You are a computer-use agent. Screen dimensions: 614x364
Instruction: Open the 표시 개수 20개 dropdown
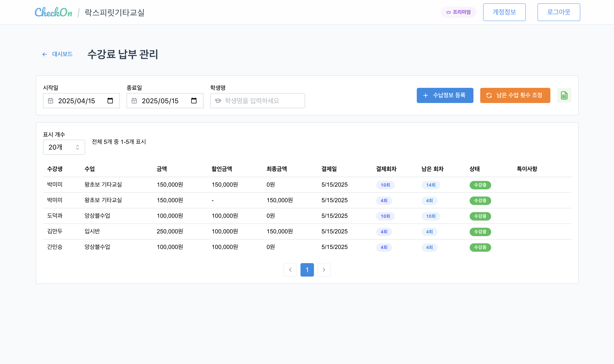pyautogui.click(x=64, y=147)
